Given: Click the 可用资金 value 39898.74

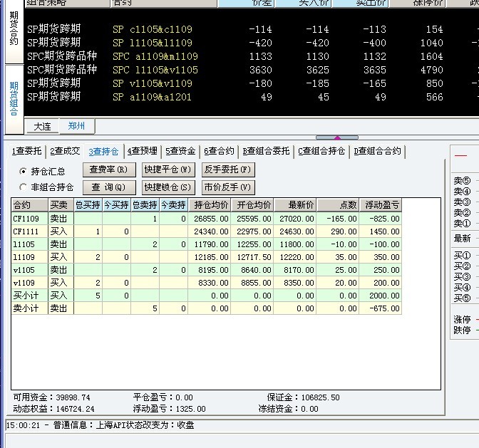Looking at the screenshot, I should [x=73, y=397].
